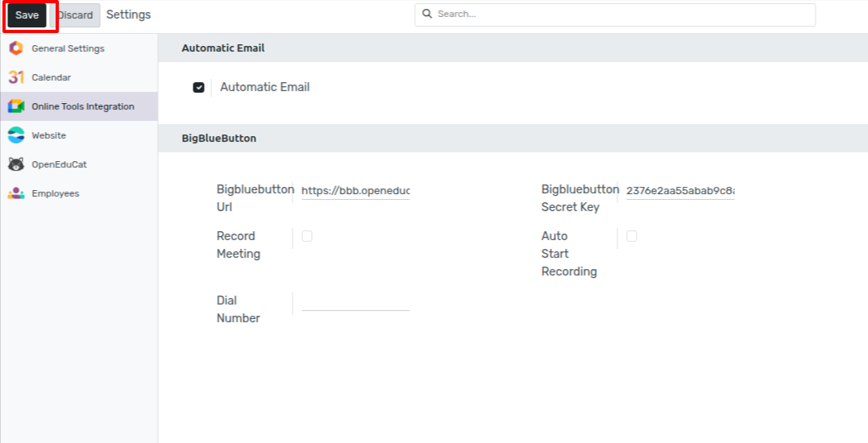Tick the Auto Start Recording checkbox
Viewport: 868px width, 443px height.
pyautogui.click(x=632, y=236)
